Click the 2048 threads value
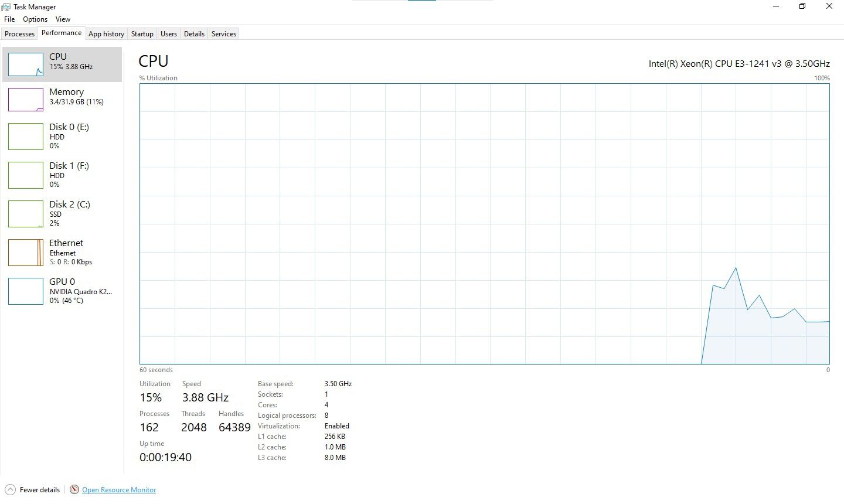The width and height of the screenshot is (844, 504). [x=193, y=427]
